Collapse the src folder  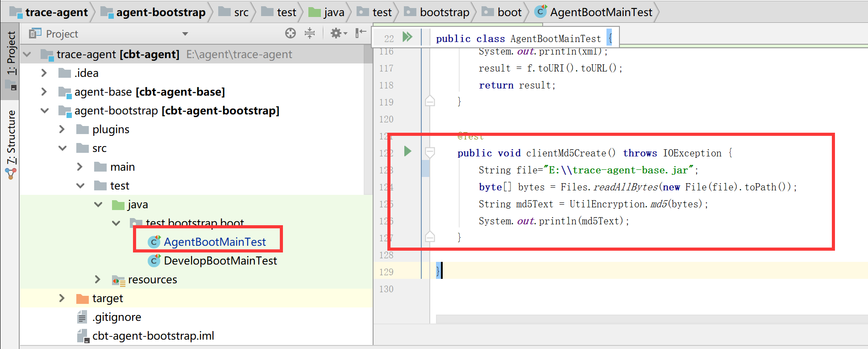pyautogui.click(x=62, y=148)
